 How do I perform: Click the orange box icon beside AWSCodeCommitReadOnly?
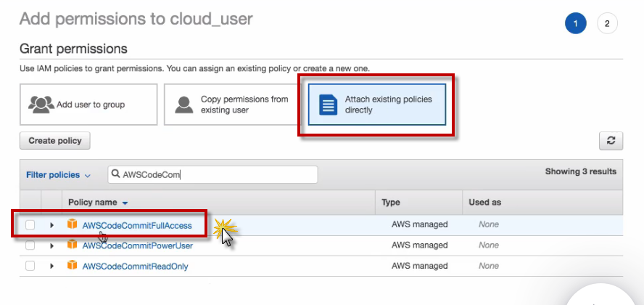click(72, 266)
